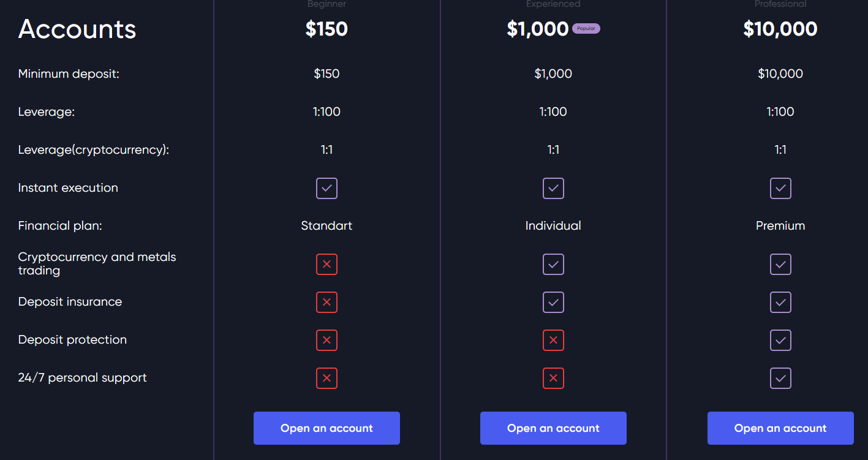Viewport: 868px width, 460px height.
Task: Click red X for Cryptocurrency trading, $150 plan
Action: point(326,265)
